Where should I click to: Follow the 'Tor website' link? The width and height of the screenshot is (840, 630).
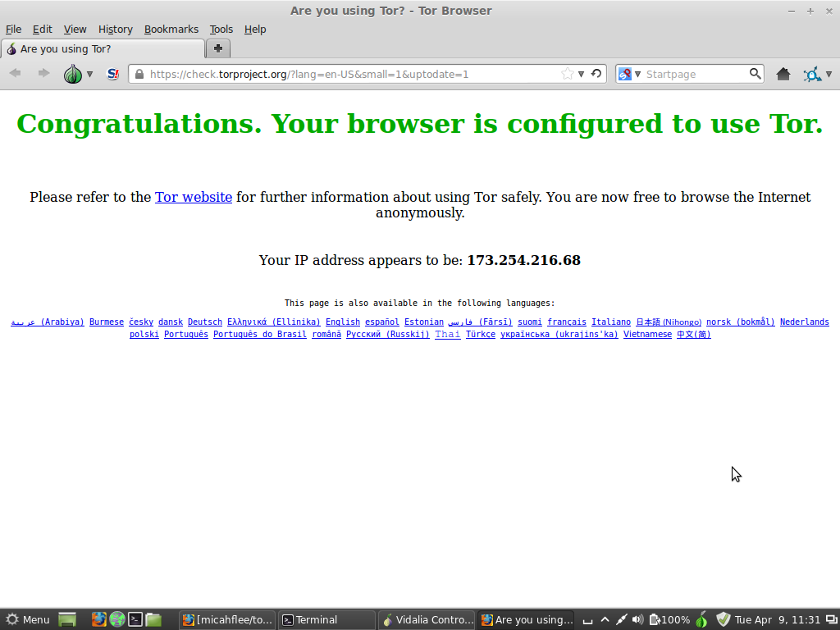coord(193,197)
